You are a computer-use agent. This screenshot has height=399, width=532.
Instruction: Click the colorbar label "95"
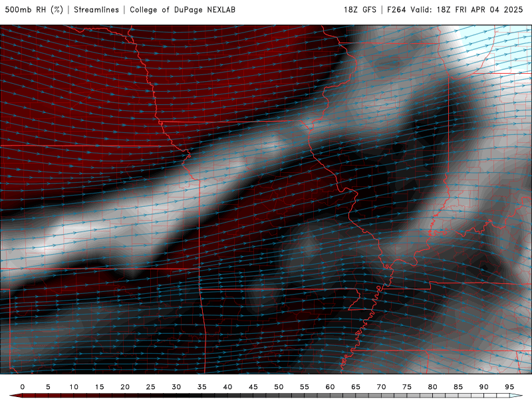tap(509, 387)
